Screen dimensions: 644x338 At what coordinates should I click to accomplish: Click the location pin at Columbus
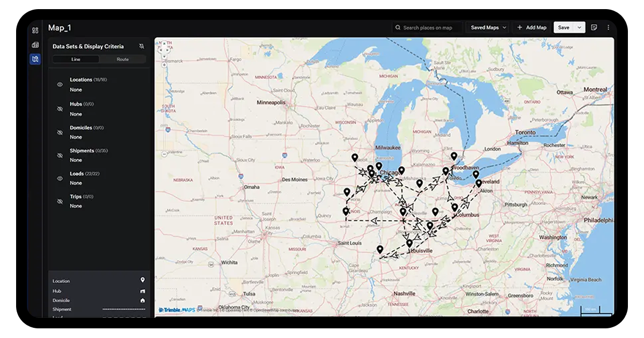click(x=455, y=208)
